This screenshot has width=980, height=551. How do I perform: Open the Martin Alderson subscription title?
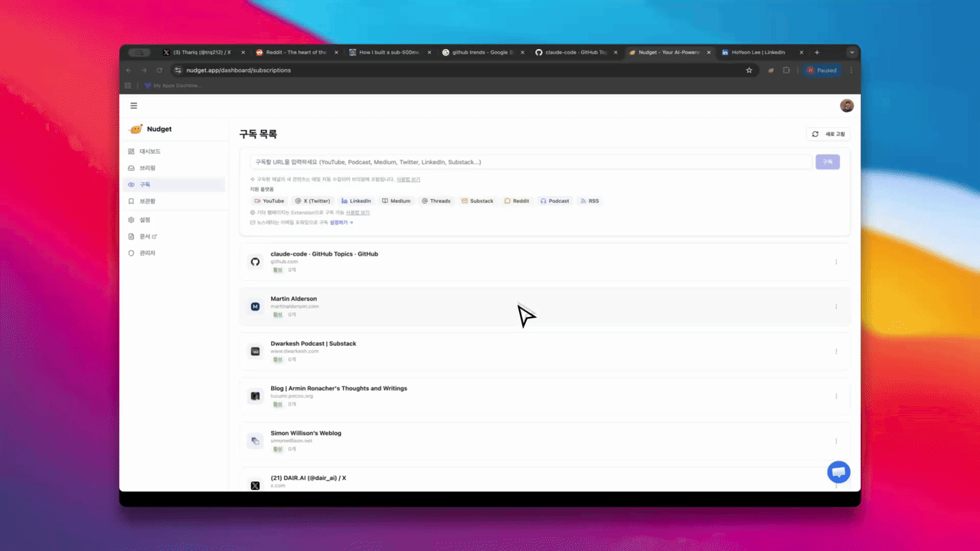[293, 298]
